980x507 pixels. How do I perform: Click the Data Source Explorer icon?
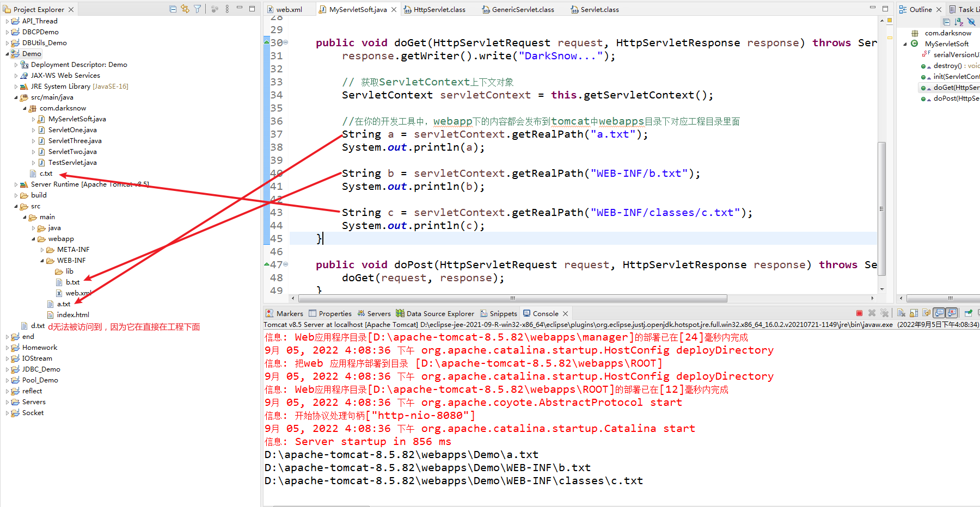pos(400,313)
